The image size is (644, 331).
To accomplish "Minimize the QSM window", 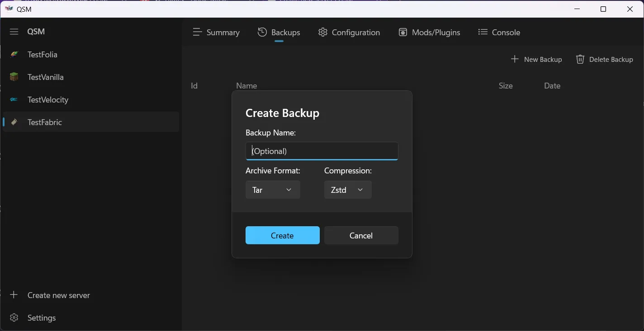I will (x=577, y=9).
